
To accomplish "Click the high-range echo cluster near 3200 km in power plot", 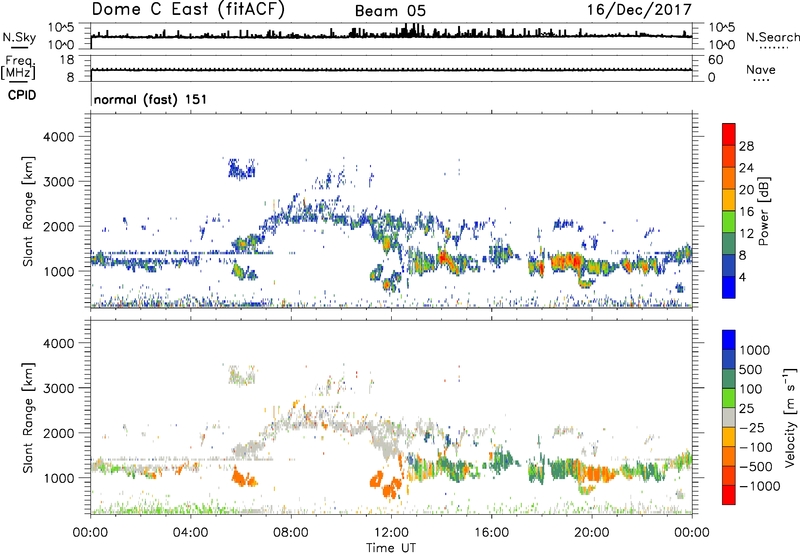I will click(x=241, y=169).
